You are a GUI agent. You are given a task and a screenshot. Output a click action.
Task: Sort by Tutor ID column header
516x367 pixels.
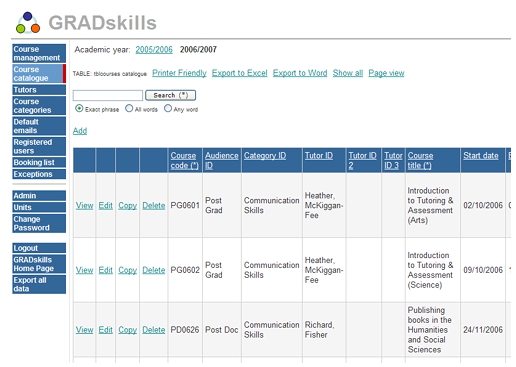click(x=319, y=156)
